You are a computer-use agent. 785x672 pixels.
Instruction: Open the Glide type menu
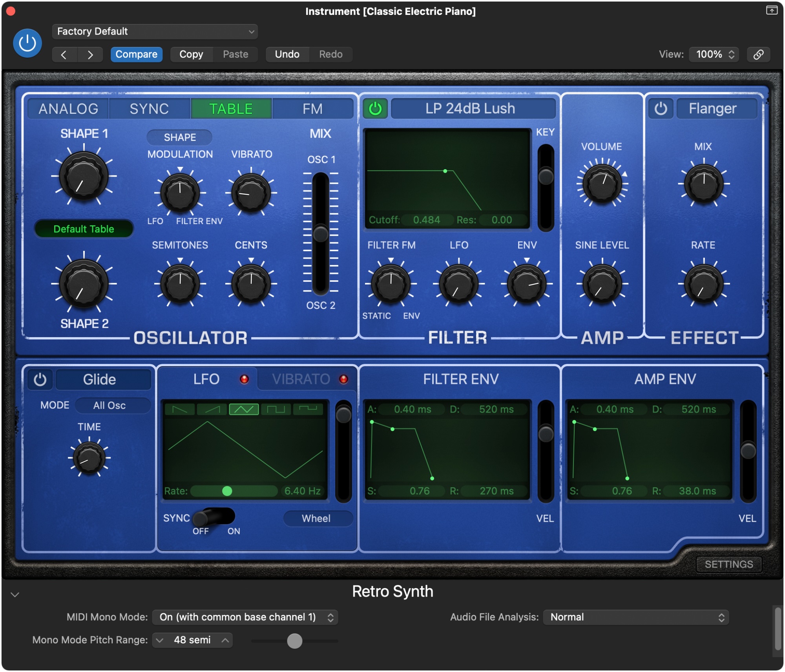(103, 380)
